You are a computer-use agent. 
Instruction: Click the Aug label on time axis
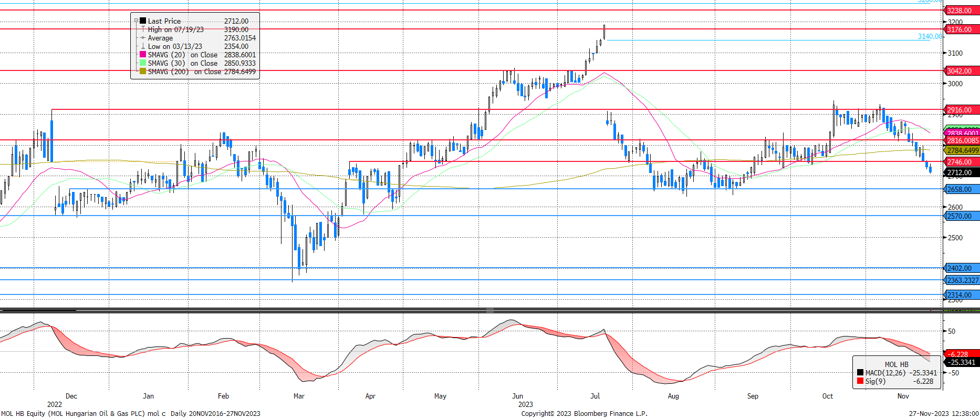pos(673,396)
